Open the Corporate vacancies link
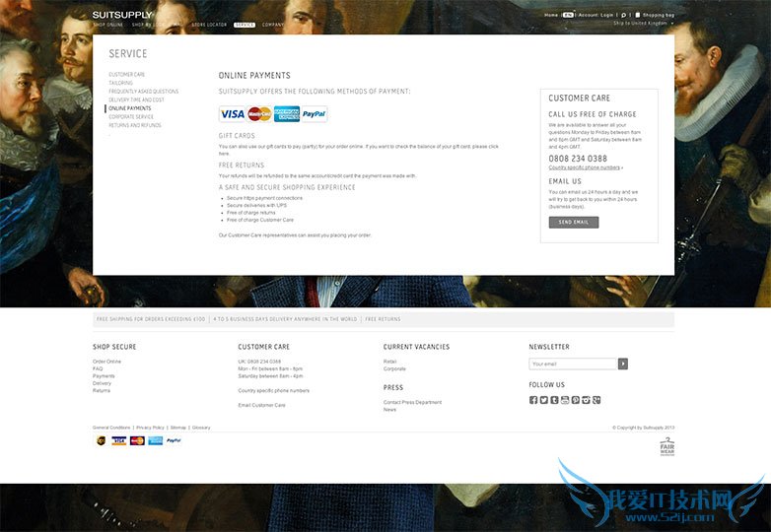Viewport: 771px width, 532px height. coord(394,368)
